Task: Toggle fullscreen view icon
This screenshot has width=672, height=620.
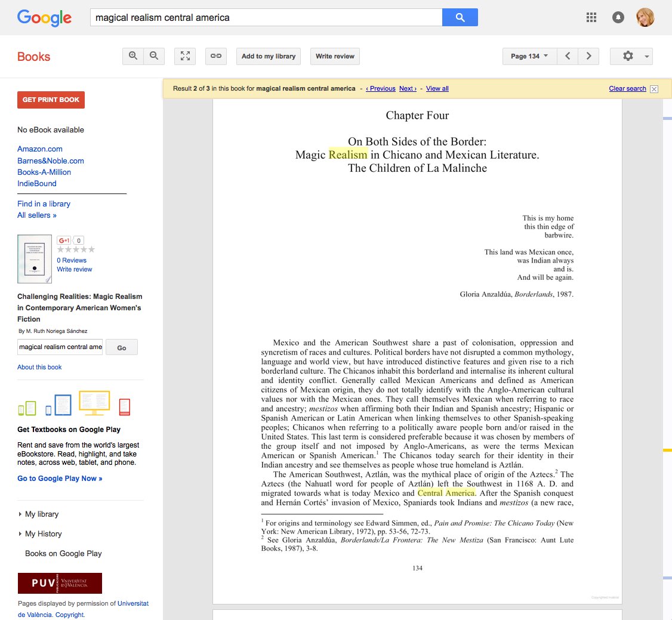Action: tap(185, 56)
